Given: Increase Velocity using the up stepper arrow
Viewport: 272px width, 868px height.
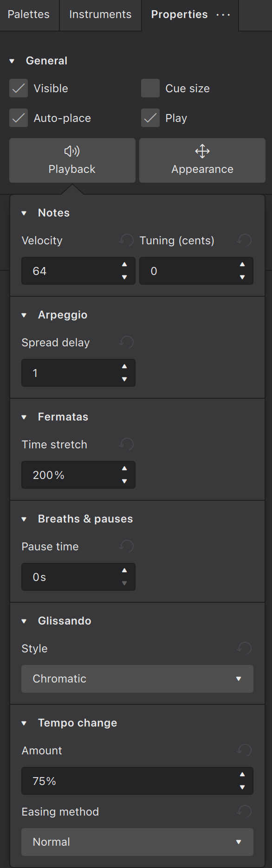Looking at the screenshot, I should (x=124, y=265).
